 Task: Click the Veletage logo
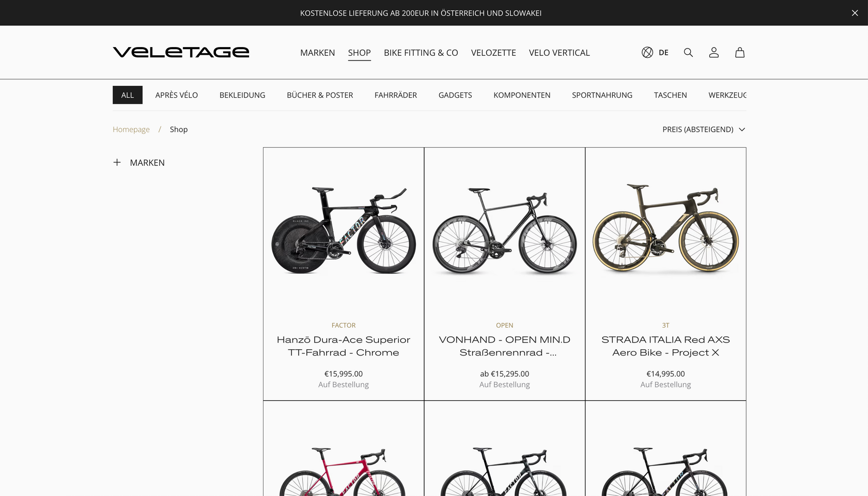pyautogui.click(x=181, y=52)
